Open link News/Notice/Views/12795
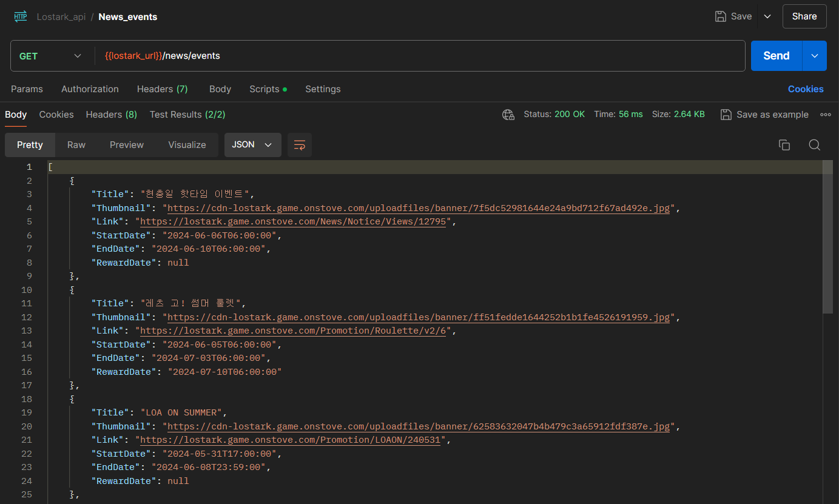 tap(293, 221)
